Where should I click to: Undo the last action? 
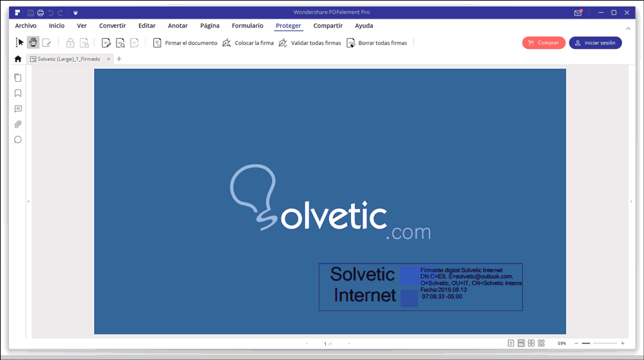50,13
